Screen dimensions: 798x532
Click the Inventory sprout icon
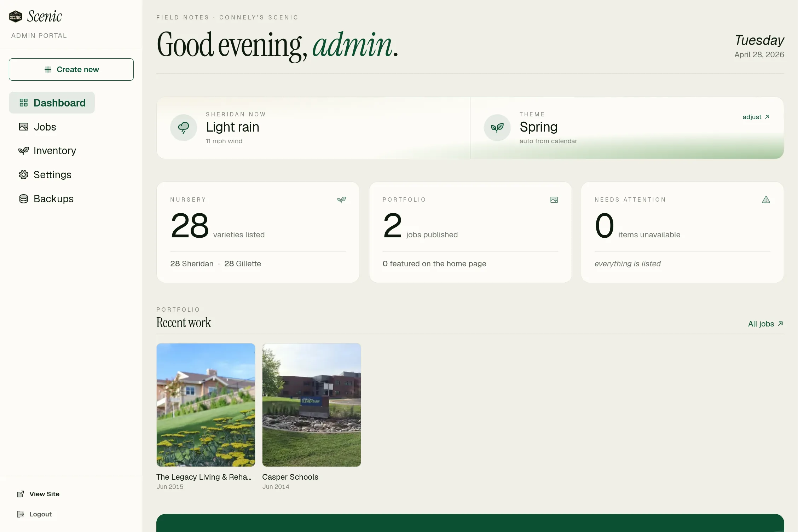tap(24, 151)
